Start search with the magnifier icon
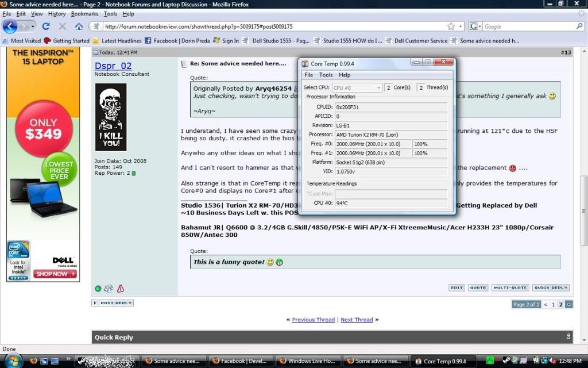The image size is (588, 368). point(579,26)
